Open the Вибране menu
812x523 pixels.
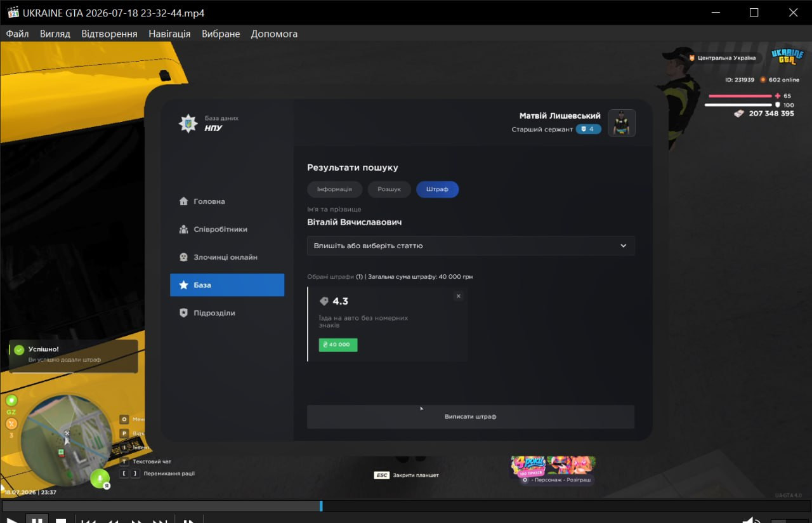[221, 34]
